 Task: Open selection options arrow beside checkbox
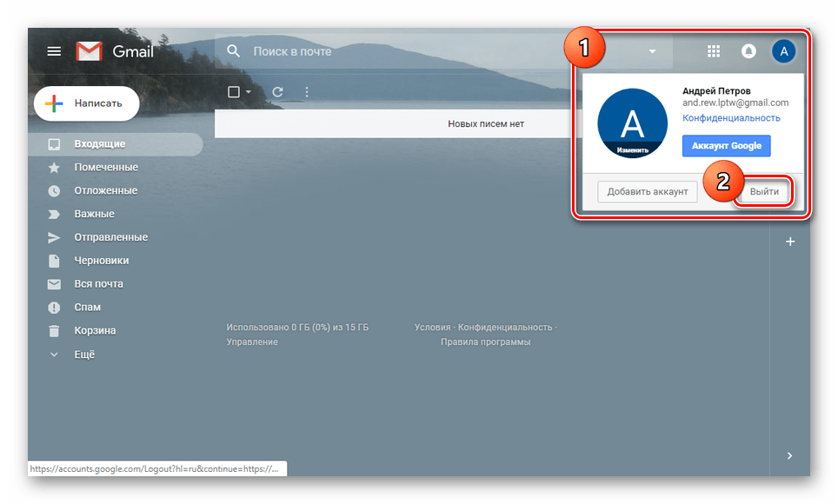(x=249, y=92)
